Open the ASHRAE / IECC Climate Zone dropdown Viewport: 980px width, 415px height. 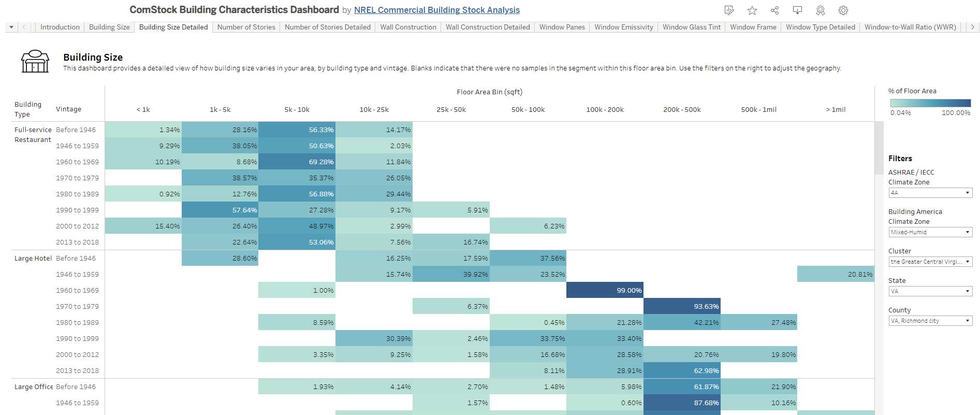pyautogui.click(x=930, y=193)
